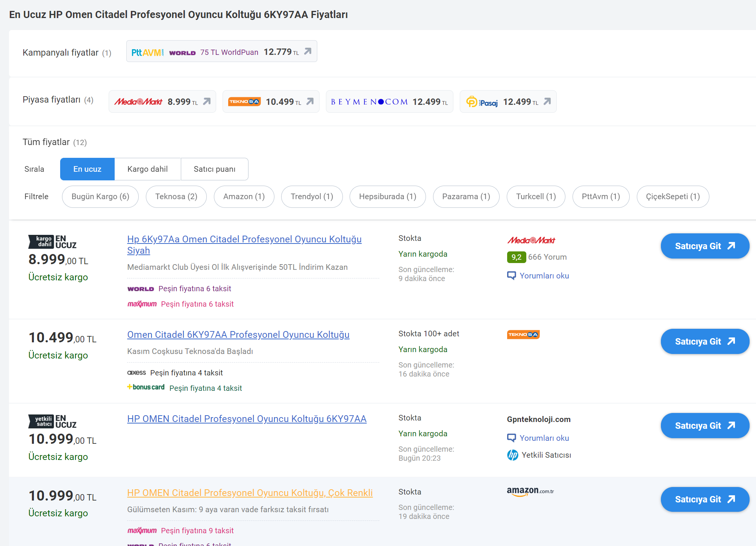The height and width of the screenshot is (546, 756).
Task: Click Mediamarkt Club Üyesi 50TL İndirim text
Action: click(238, 267)
